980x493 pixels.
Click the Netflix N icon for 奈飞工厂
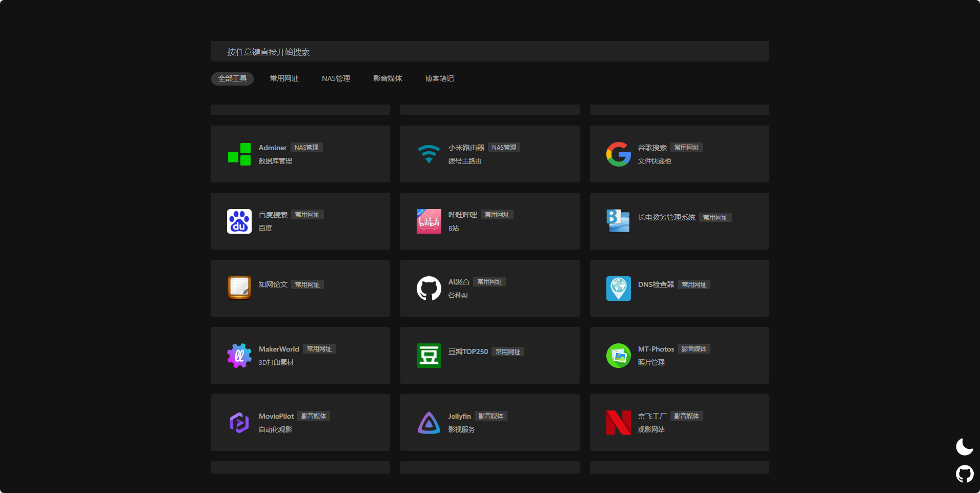pos(619,423)
